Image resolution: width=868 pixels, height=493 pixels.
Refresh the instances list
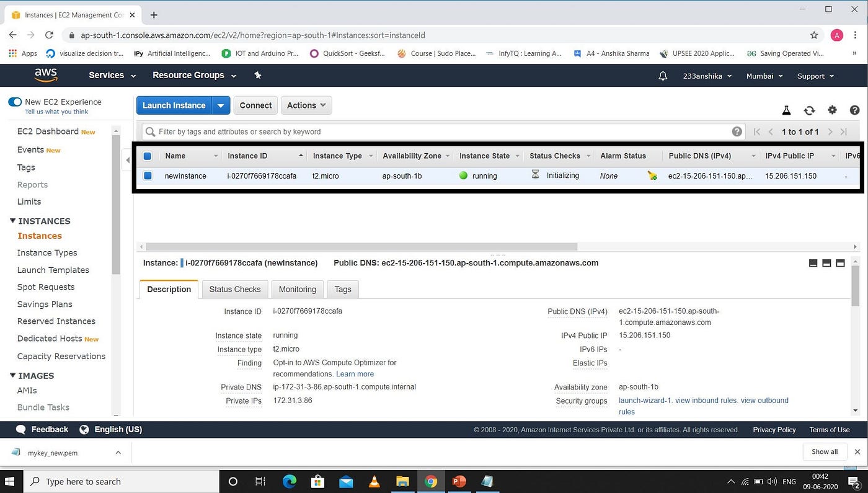tap(809, 110)
